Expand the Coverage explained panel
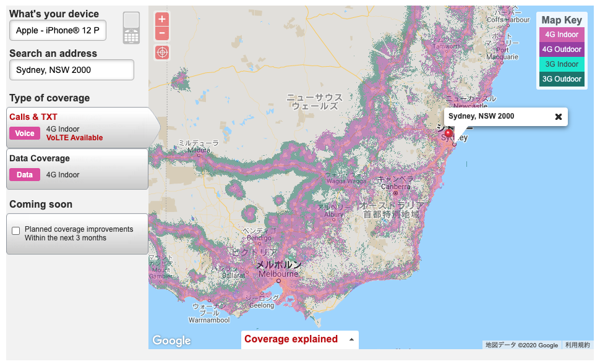Viewport: 600px width, 364px height. tap(299, 339)
